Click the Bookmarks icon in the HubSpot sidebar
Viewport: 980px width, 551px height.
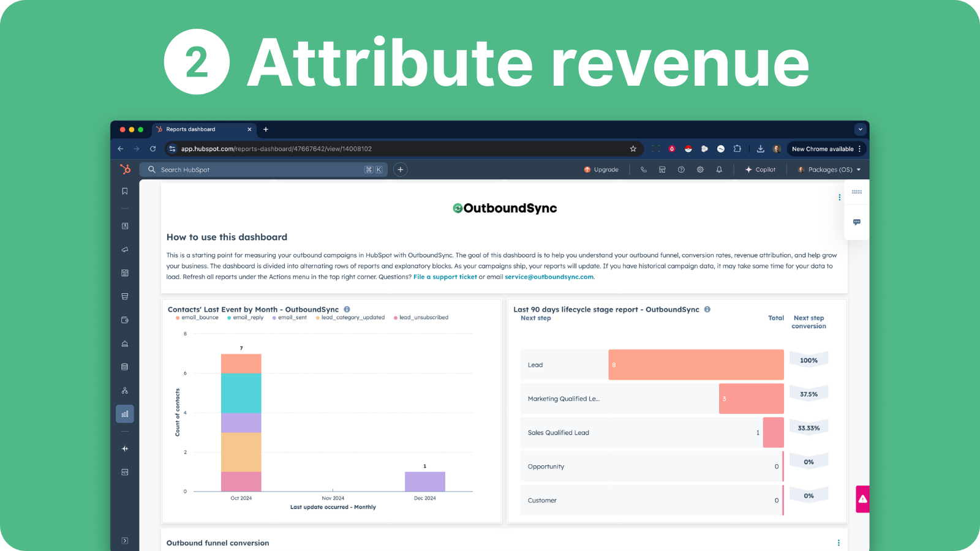coord(125,192)
